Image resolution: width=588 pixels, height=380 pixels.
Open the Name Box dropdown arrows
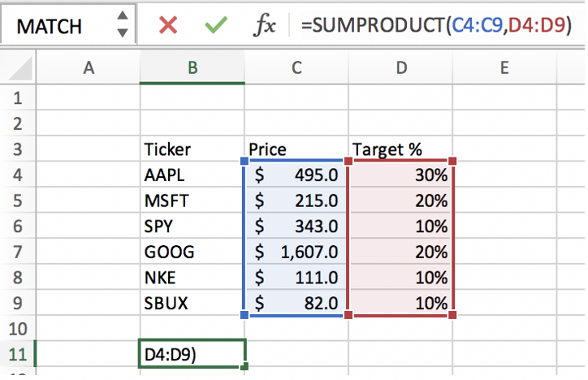(x=122, y=25)
